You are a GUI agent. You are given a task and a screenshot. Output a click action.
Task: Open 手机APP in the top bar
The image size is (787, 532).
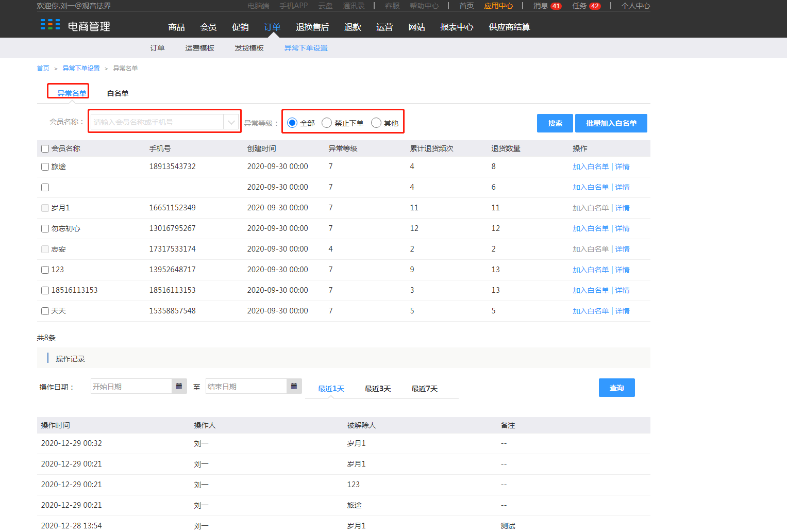294,6
